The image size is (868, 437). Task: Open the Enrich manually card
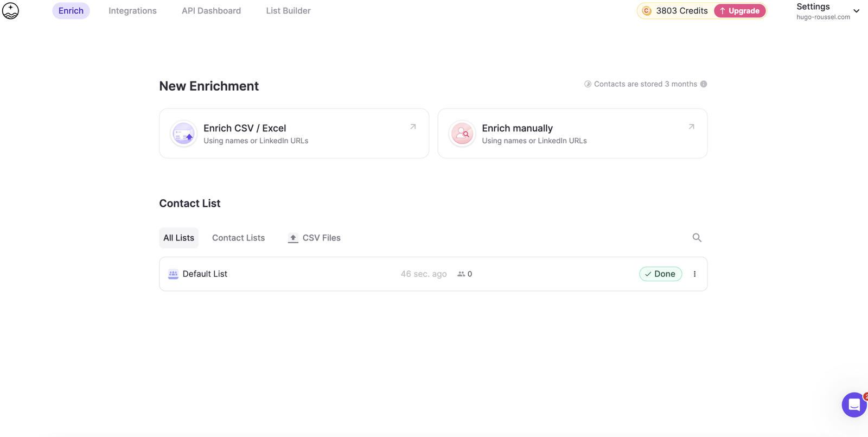[x=572, y=134]
